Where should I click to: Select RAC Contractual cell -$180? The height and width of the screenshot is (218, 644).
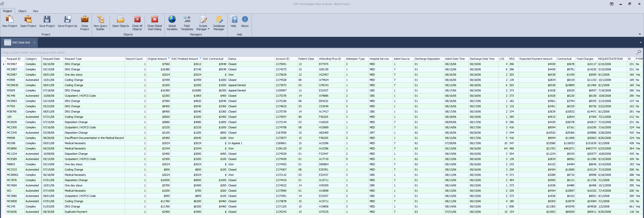[215, 138]
